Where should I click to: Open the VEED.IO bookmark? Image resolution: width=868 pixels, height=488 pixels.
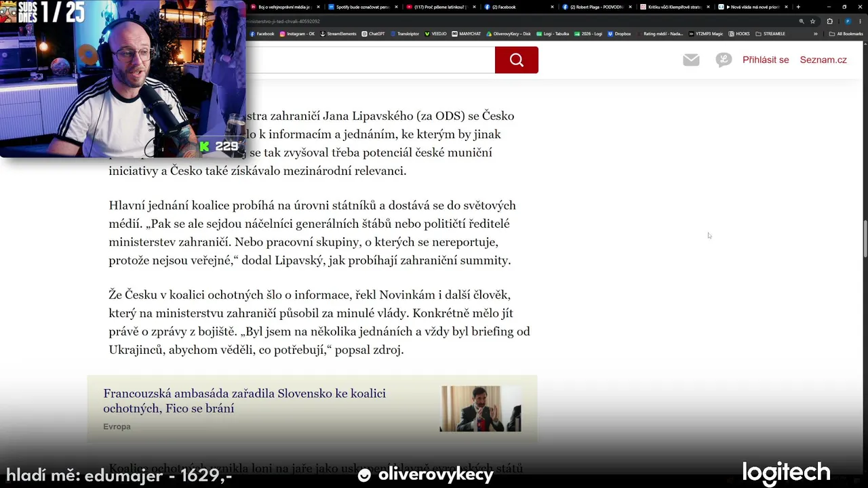pyautogui.click(x=435, y=33)
